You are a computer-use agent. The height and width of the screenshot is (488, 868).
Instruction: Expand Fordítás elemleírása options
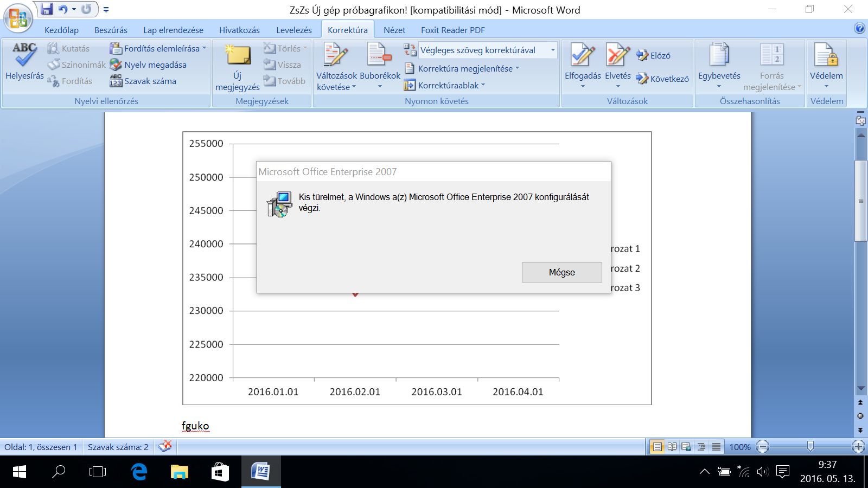tap(158, 48)
